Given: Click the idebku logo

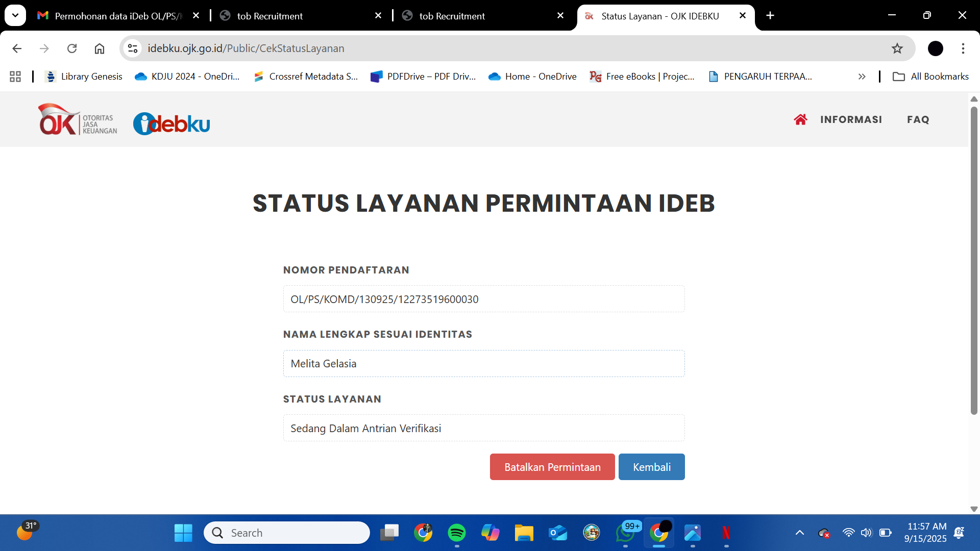Looking at the screenshot, I should (x=171, y=123).
